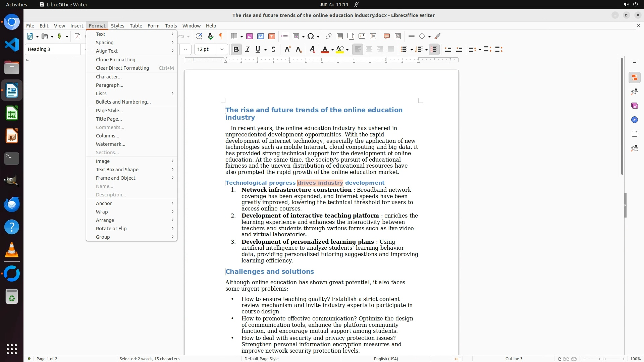Select Clear Direct Formatting menu entry

coord(122,68)
